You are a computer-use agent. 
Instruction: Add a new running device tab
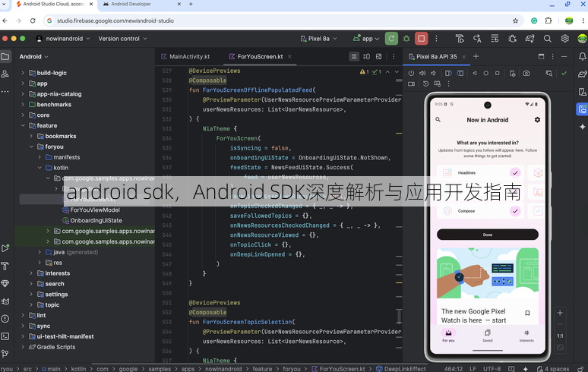coord(476,57)
